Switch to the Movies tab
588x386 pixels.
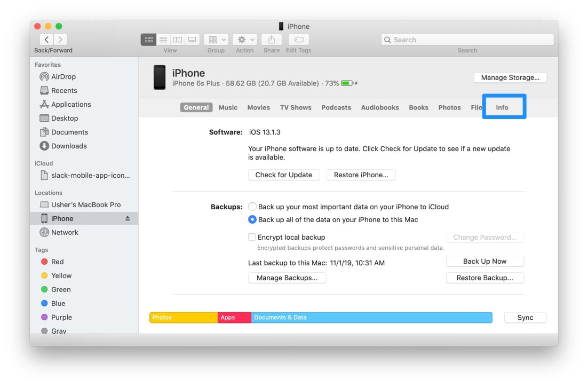point(258,107)
